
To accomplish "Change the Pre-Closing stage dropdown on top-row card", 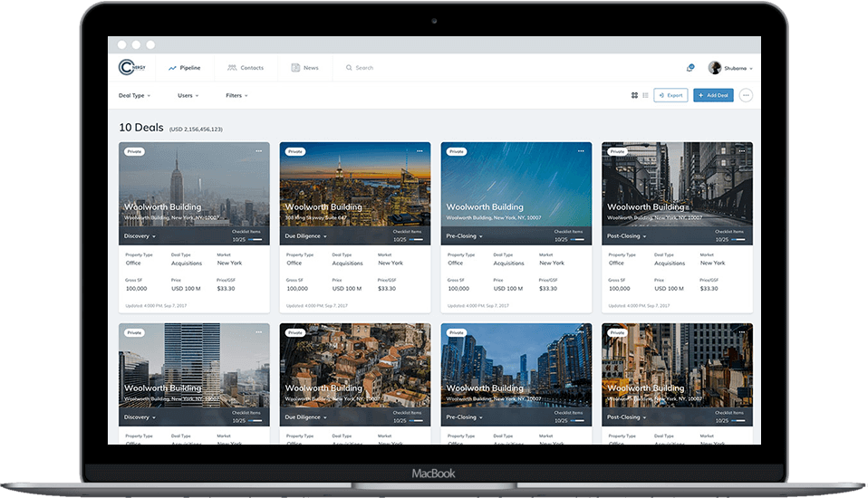I will point(464,236).
